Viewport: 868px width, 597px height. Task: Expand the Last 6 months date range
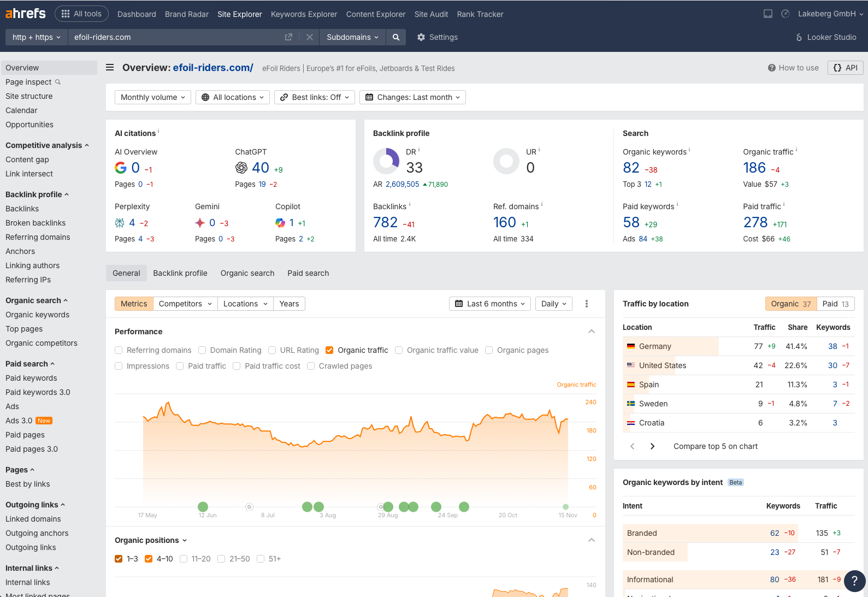click(x=489, y=304)
